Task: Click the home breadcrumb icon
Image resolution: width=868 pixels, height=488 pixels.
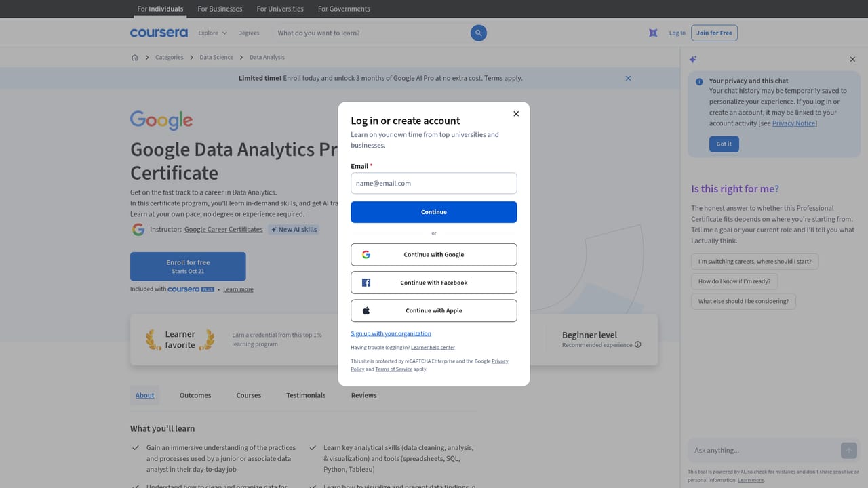Action: [x=134, y=58]
